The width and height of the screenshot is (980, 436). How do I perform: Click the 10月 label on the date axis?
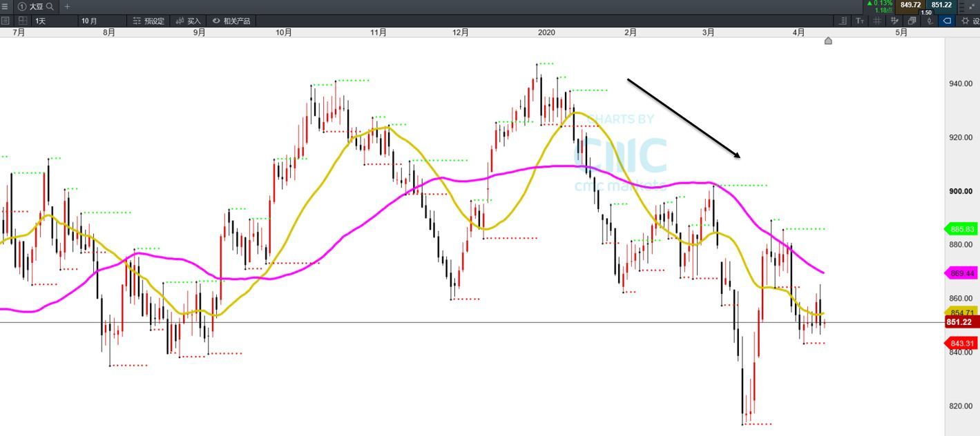pyautogui.click(x=283, y=32)
